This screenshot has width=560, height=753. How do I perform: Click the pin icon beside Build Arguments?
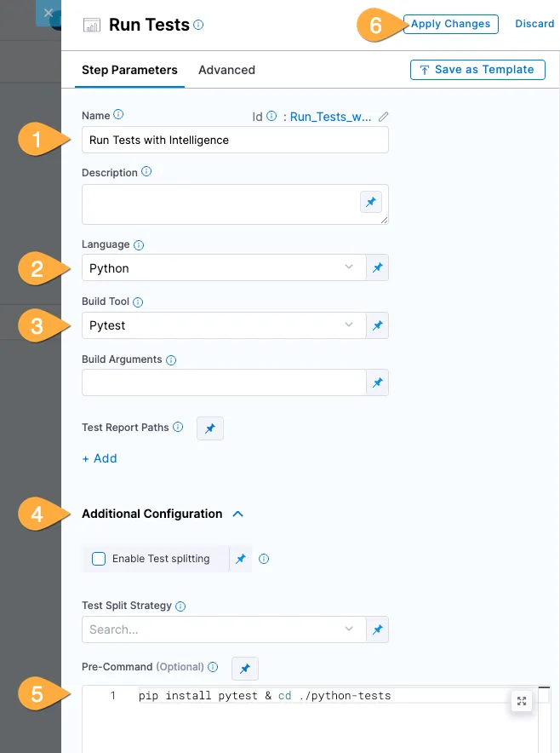click(378, 383)
